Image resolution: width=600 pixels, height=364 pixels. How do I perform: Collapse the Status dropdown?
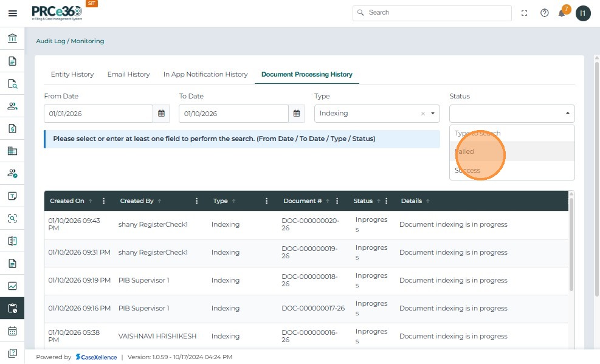coord(568,114)
